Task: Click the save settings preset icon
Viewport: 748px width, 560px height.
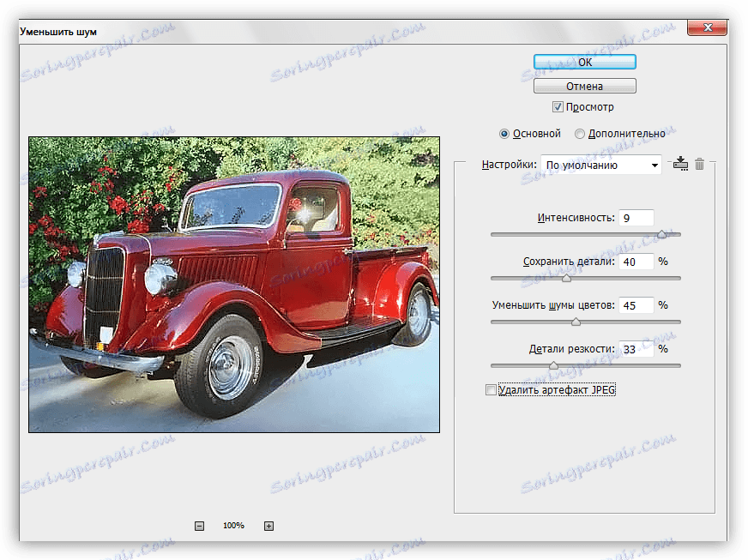Action: pyautogui.click(x=682, y=164)
